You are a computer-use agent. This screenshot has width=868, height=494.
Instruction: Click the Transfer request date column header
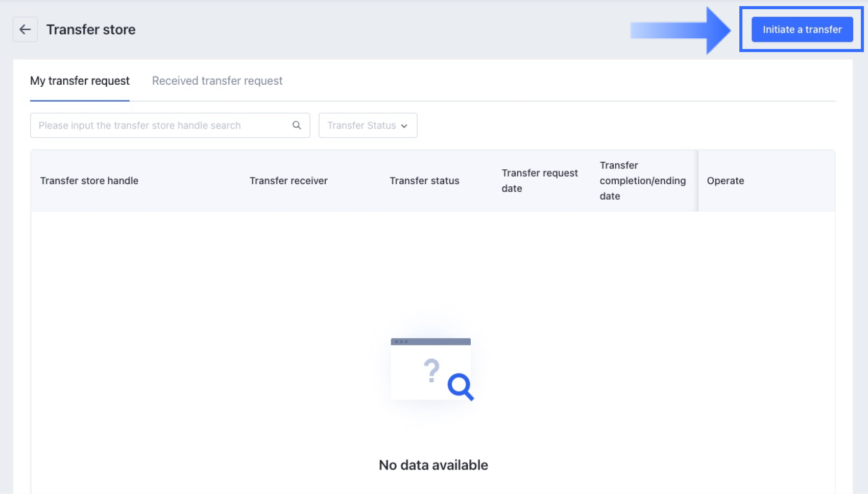540,181
